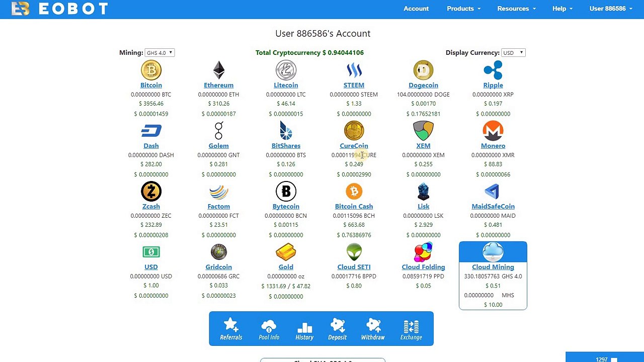Click the 104.00000000 DOGE balance

[x=423, y=95]
